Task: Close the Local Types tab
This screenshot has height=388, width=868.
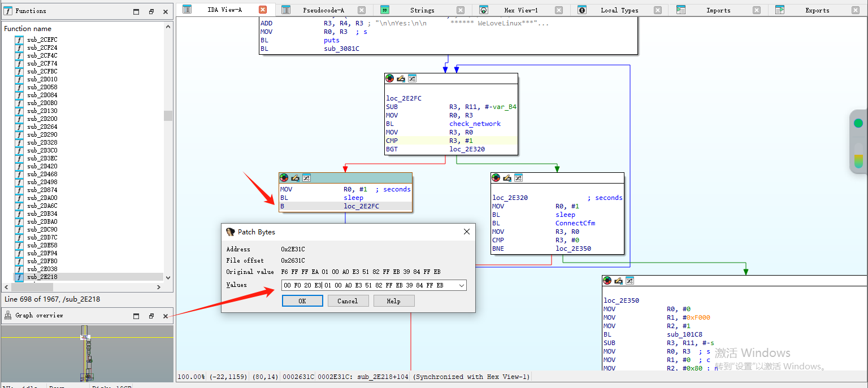Action: tap(658, 10)
